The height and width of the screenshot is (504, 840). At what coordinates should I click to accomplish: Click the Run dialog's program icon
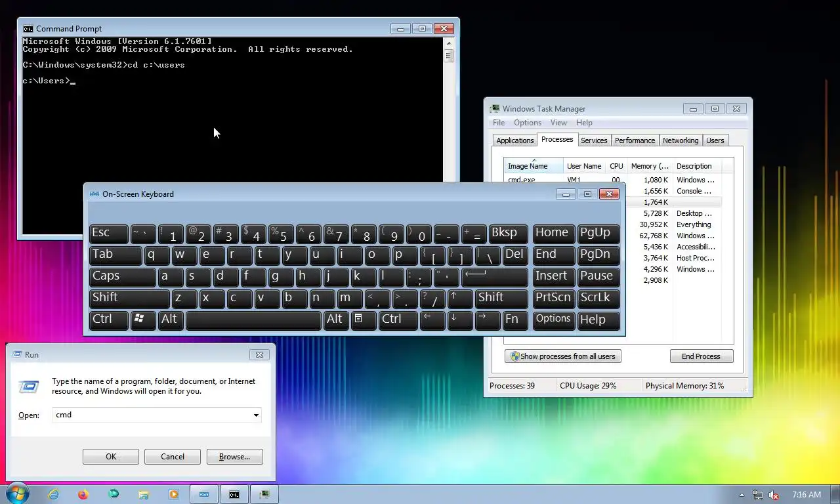tap(29, 387)
